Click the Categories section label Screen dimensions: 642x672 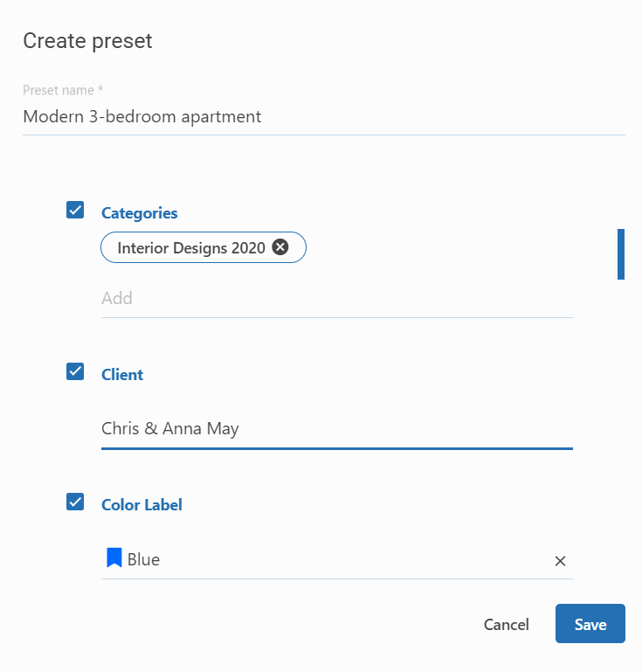tap(139, 212)
